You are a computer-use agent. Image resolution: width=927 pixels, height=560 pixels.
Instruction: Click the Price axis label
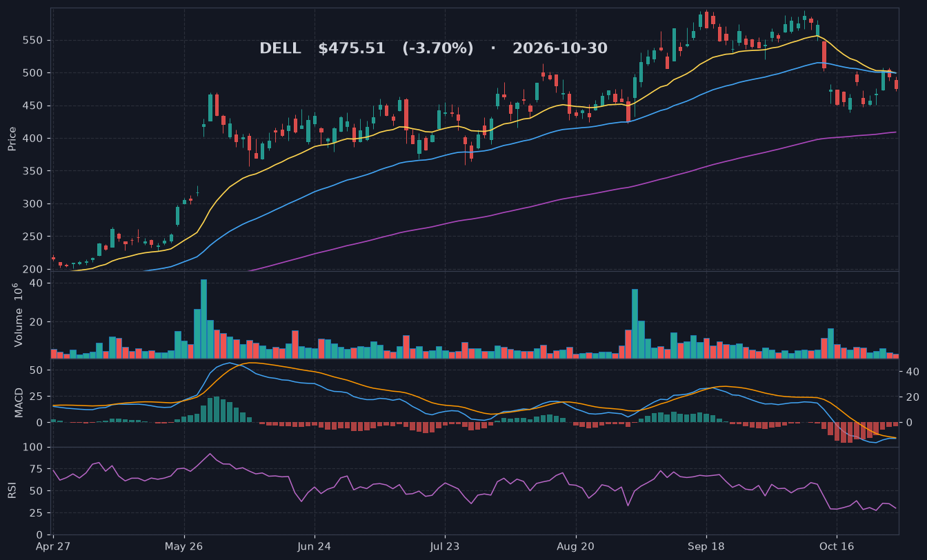click(x=12, y=139)
